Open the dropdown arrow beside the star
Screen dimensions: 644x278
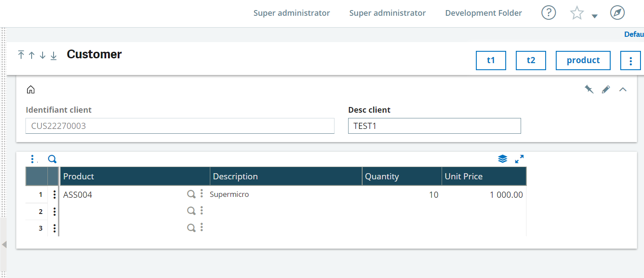pos(594,16)
